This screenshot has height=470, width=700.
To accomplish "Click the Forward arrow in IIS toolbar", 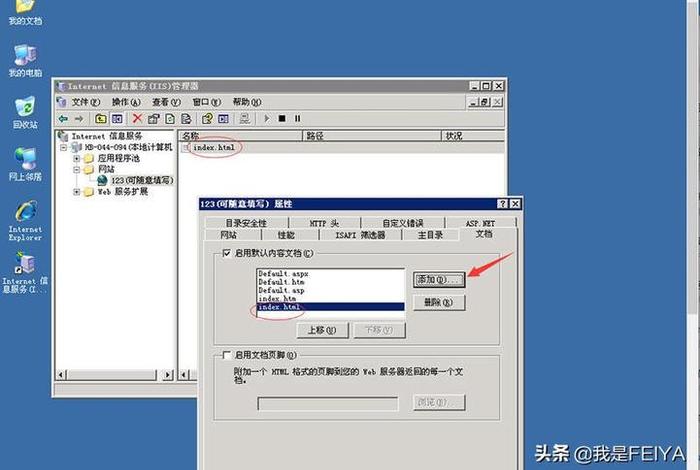I will [79, 119].
